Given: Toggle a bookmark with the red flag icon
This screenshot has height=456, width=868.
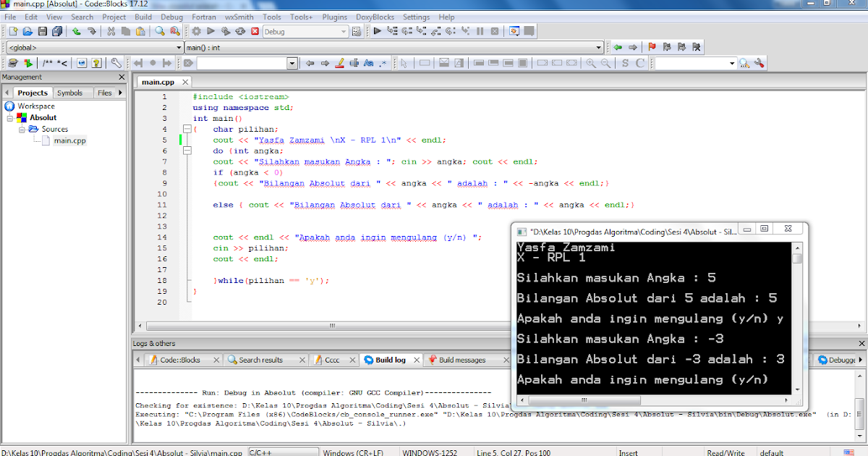Looking at the screenshot, I should click(x=652, y=46).
